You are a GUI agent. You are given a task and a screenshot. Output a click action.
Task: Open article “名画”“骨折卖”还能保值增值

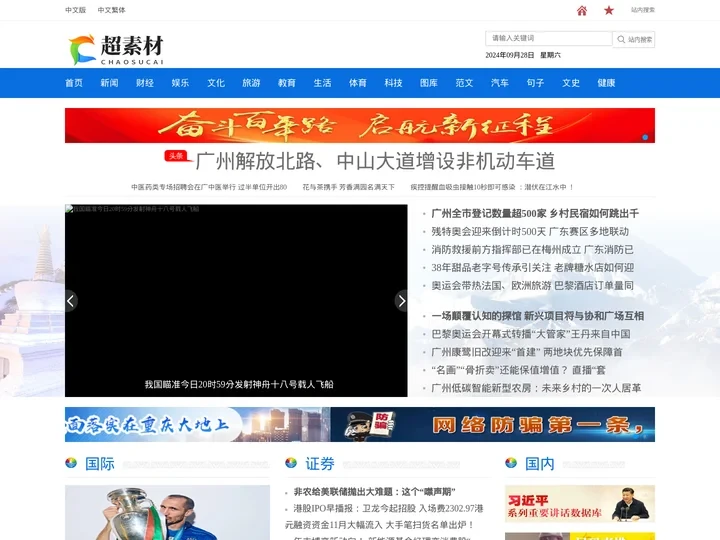point(518,370)
